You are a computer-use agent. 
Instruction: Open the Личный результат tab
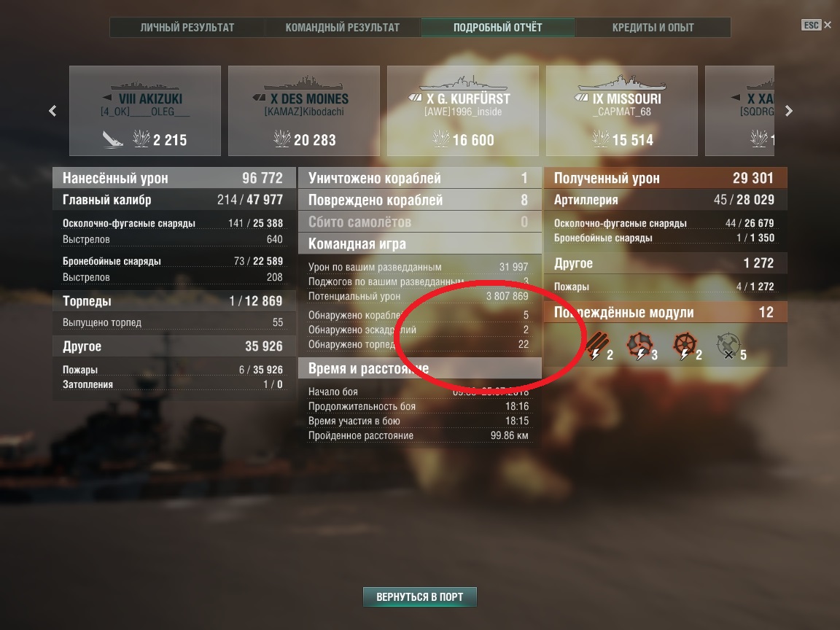point(187,27)
